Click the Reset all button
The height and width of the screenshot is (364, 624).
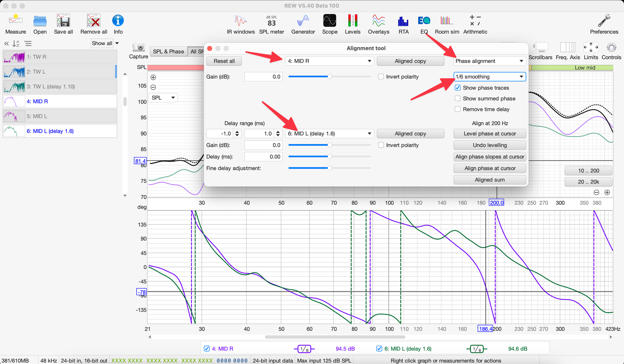click(224, 61)
